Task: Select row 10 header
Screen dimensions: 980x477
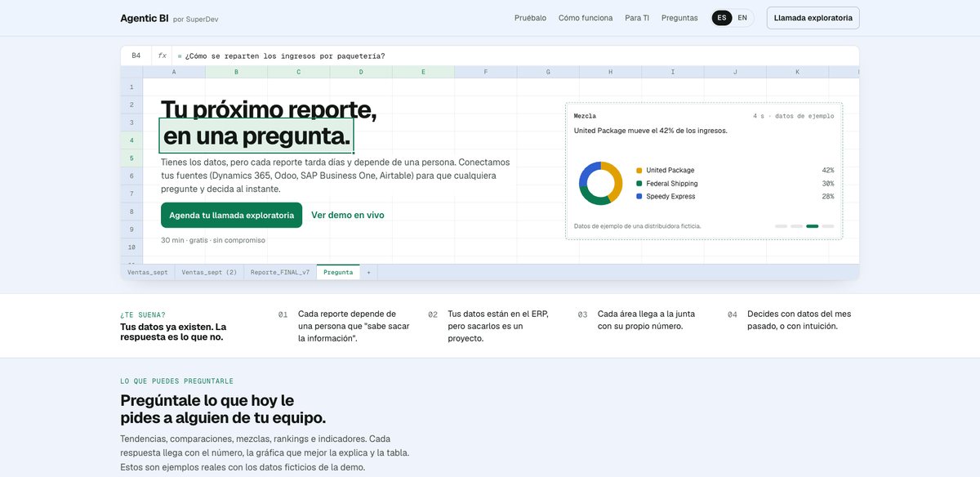Action: point(131,247)
